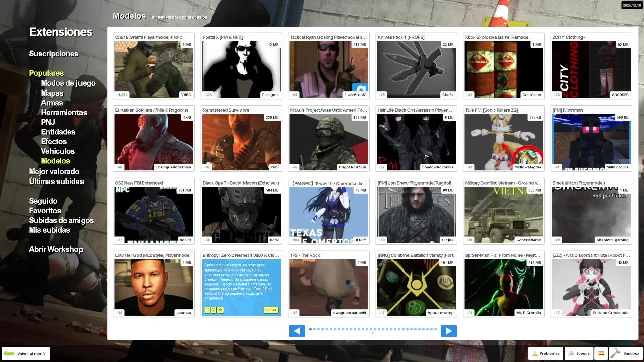
Task: Open Seguido section
Action: coord(43,201)
